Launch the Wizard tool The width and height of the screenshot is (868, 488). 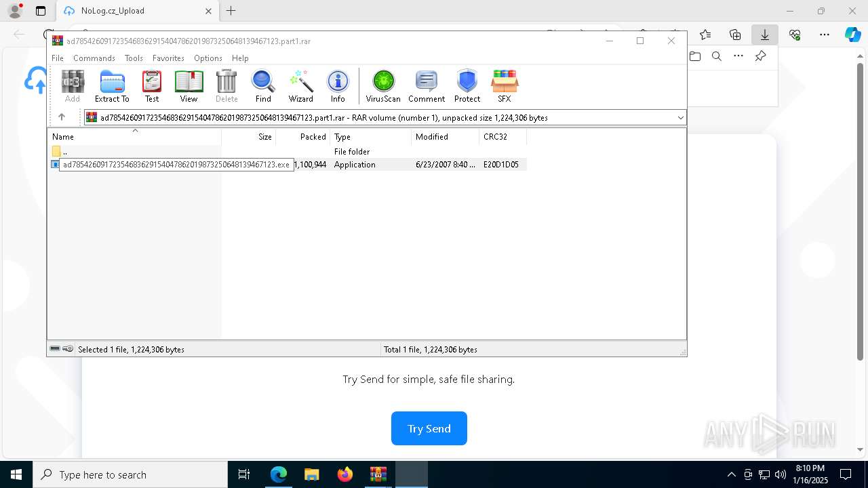click(x=301, y=86)
